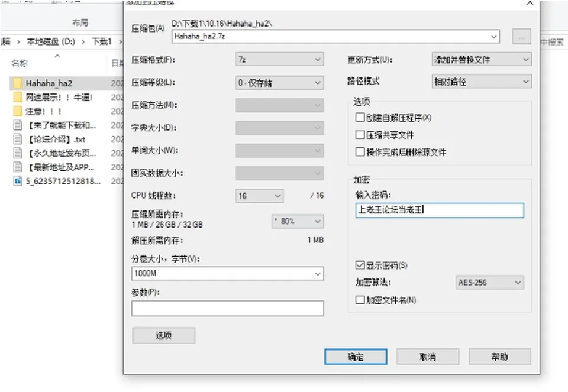
Task: Click the 输入密码 password field
Action: tap(440, 210)
